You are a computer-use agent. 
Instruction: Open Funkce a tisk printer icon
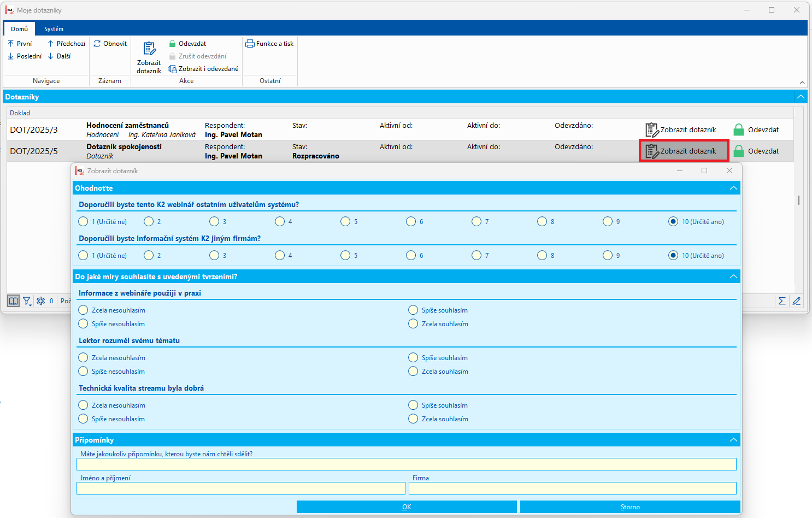250,44
